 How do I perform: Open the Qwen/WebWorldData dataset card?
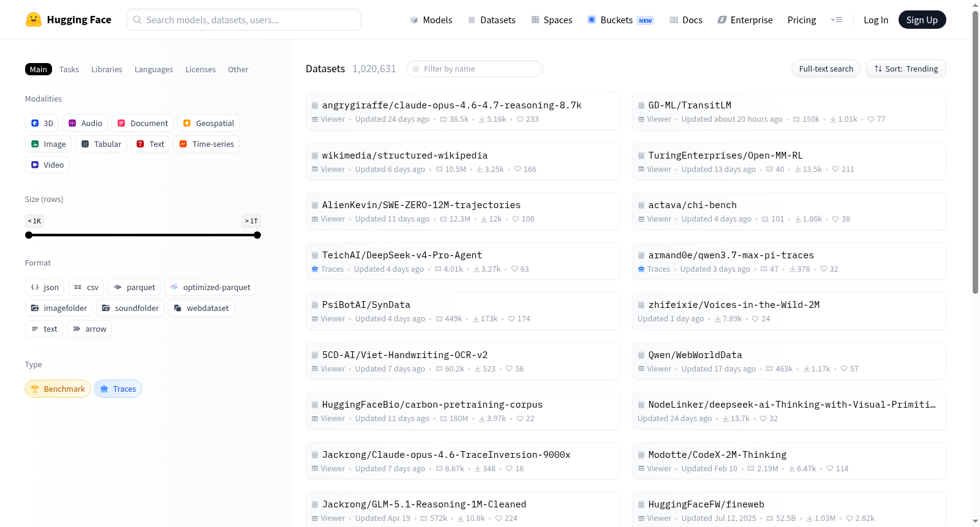pyautogui.click(x=789, y=361)
